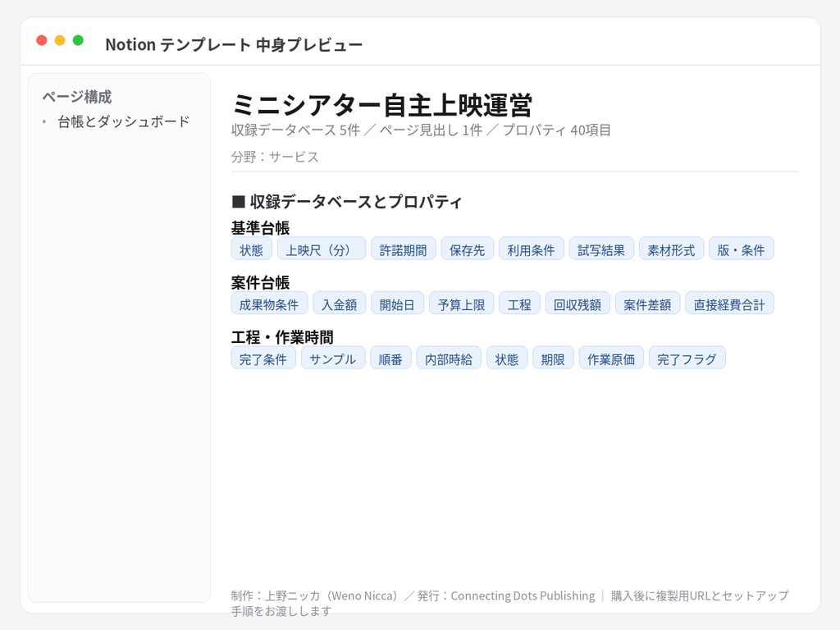The height and width of the screenshot is (630, 840).
Task: Select the 案件差額 property tag
Action: (648, 304)
